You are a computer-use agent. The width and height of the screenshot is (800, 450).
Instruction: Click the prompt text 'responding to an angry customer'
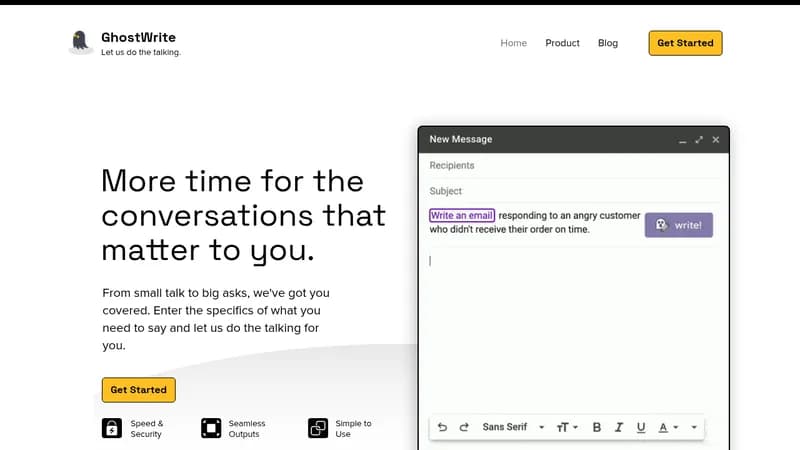click(569, 215)
